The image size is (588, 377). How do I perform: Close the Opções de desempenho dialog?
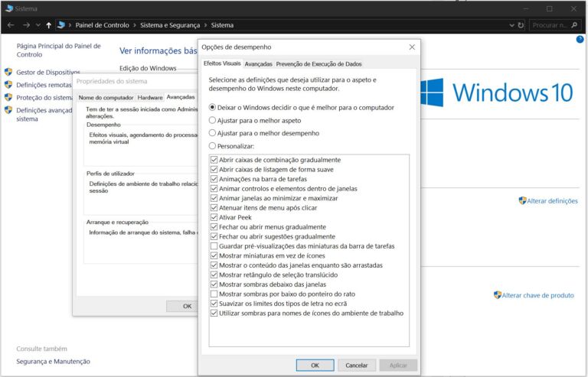point(412,47)
